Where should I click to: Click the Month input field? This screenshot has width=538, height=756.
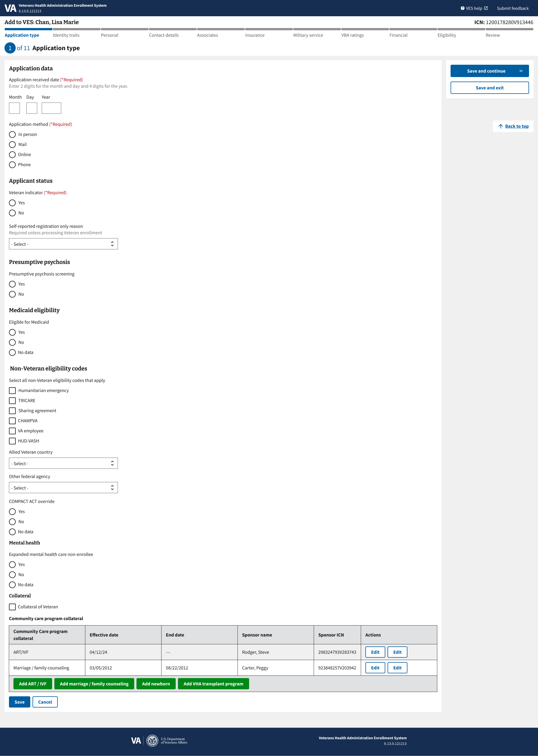14,108
